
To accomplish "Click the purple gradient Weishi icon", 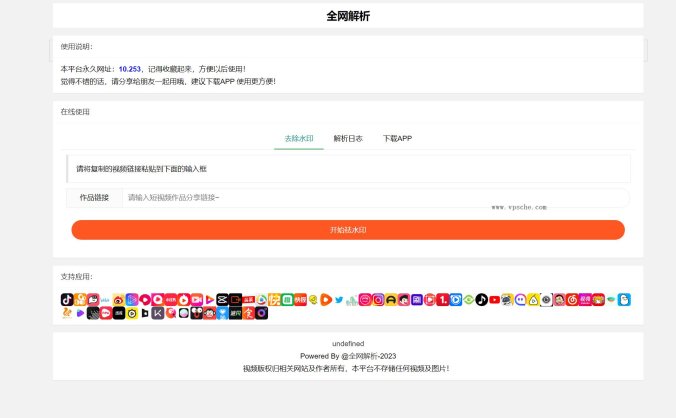I will pyautogui.click(x=132, y=299).
